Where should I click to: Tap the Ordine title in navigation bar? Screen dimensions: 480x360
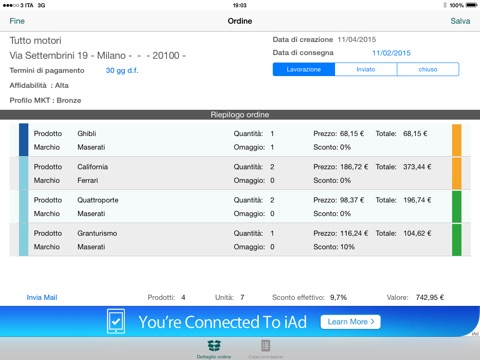(240, 21)
